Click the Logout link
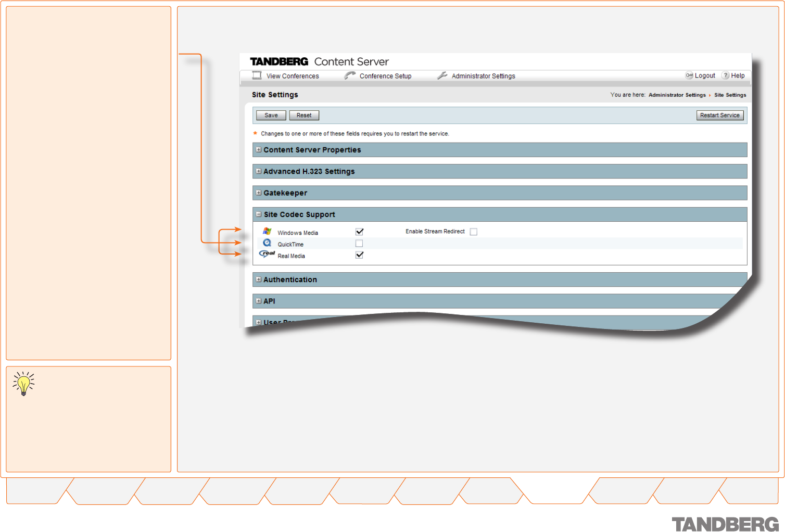Image resolution: width=785 pixels, height=532 pixels. click(705, 75)
